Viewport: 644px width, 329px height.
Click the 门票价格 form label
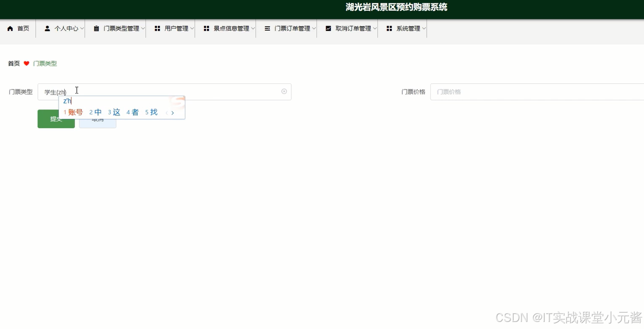click(x=413, y=92)
